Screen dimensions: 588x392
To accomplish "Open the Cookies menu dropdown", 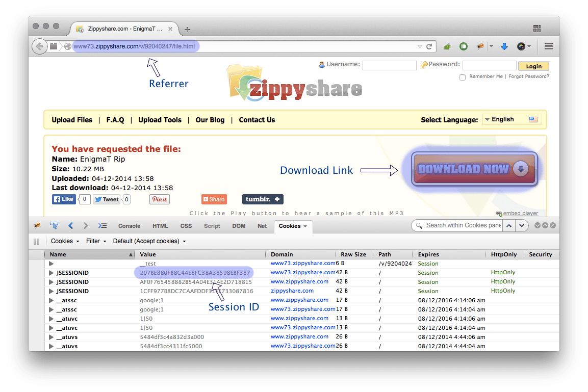I will point(65,241).
